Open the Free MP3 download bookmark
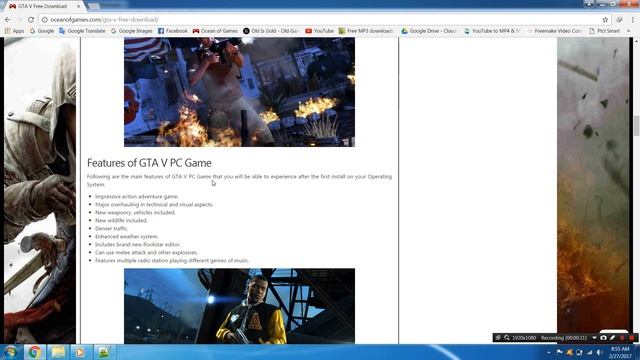This screenshot has height=360, width=640. [366, 31]
